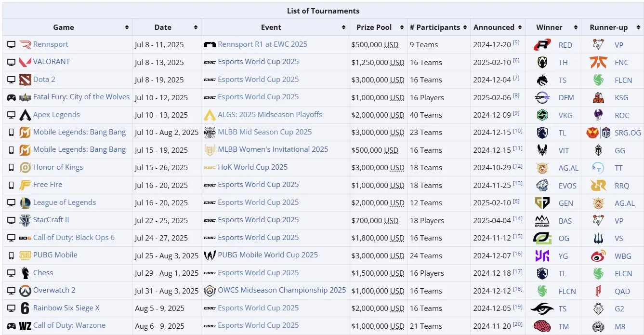Image resolution: width=644 pixels, height=335 pixels.
Task: Click the Overwatch 2 logo icon
Action: click(x=25, y=291)
